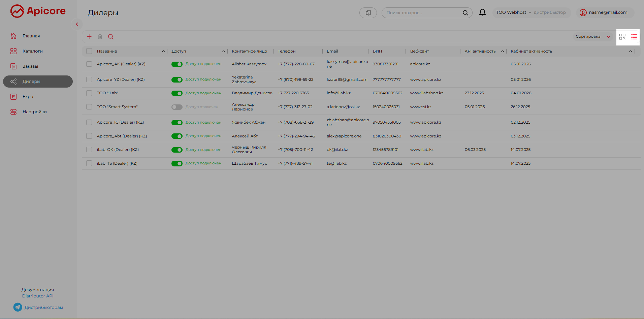
Task: Open the Distributor API documentation link
Action: (38, 296)
